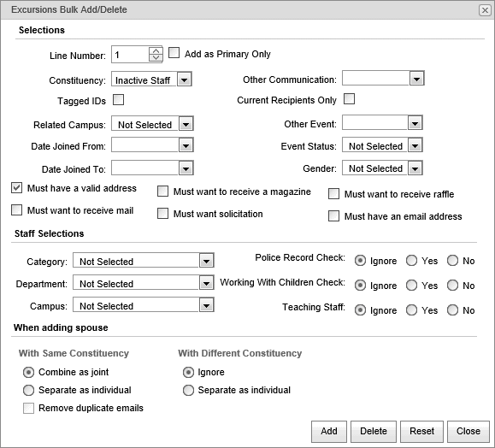Close the dialog with the X icon
Viewport: 495px width, 448px height.
click(485, 10)
